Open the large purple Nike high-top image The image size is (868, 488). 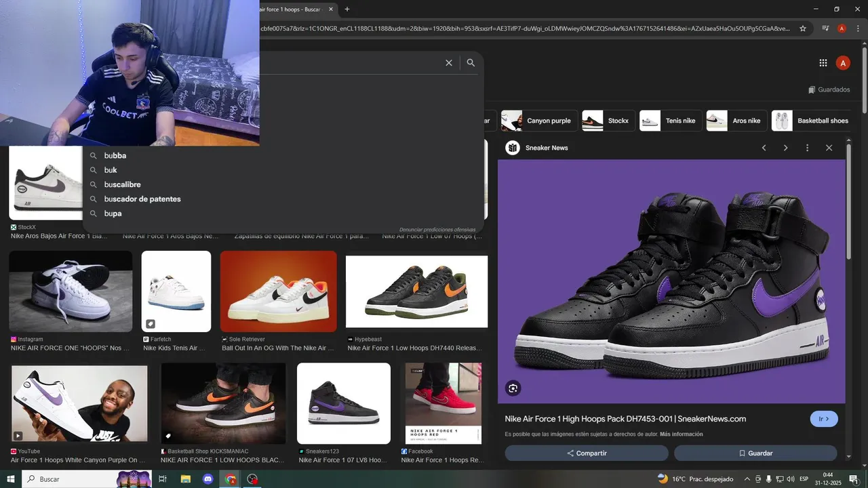pos(671,281)
